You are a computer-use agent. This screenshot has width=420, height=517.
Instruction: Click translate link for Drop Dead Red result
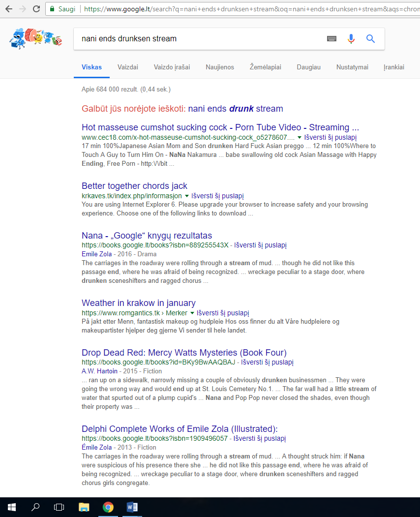click(267, 362)
